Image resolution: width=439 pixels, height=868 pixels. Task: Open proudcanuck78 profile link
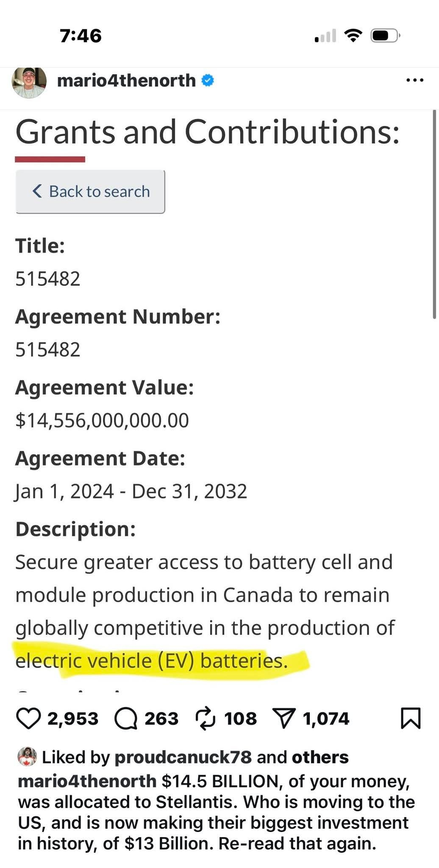coord(183,757)
